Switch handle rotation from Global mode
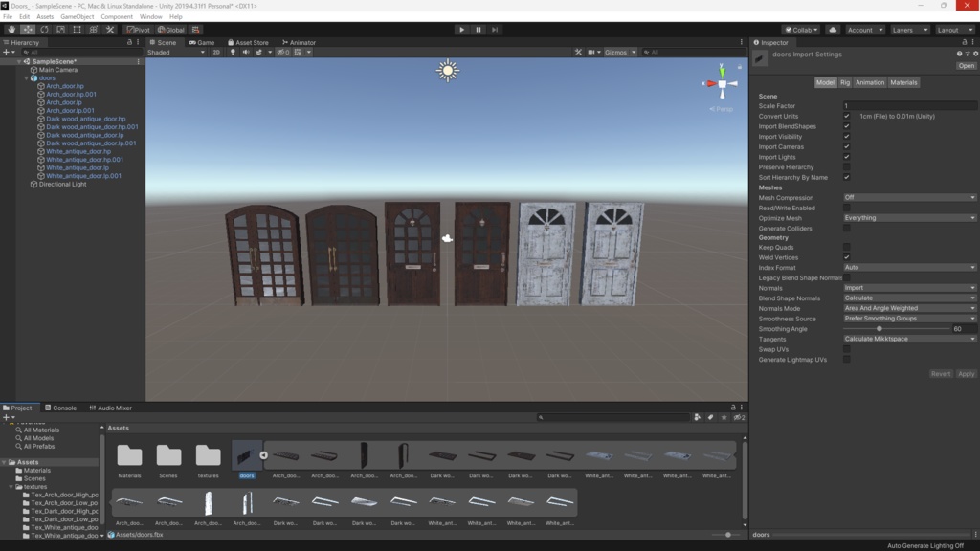Viewport: 980px width, 551px height. (171, 29)
